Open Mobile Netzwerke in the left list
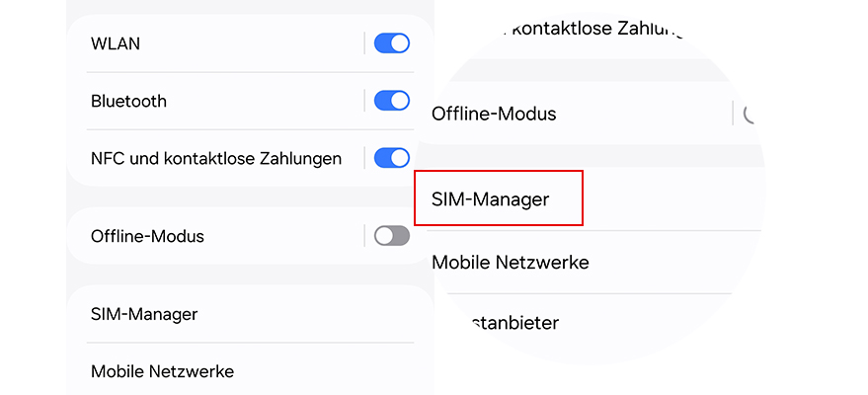The width and height of the screenshot is (868, 395). [162, 371]
